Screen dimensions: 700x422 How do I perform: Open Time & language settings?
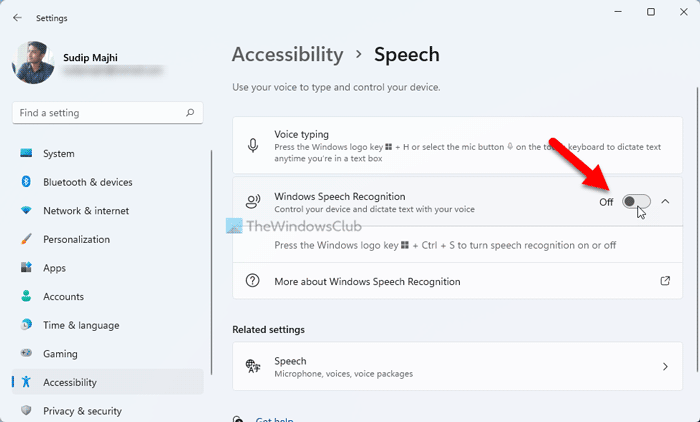point(107,325)
